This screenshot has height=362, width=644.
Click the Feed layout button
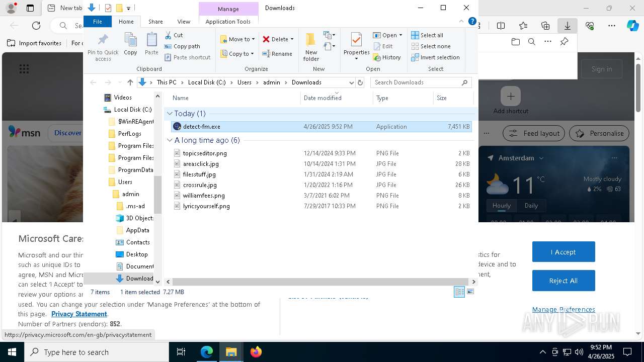[534, 133]
